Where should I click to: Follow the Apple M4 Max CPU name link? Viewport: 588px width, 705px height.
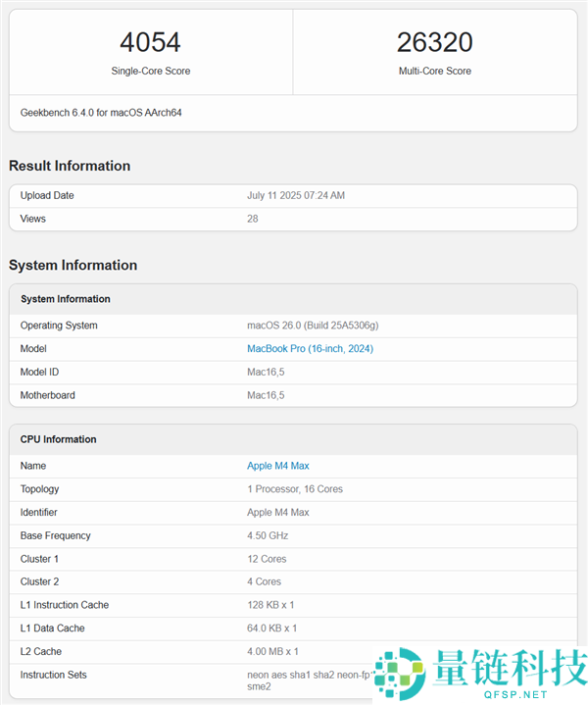point(277,466)
